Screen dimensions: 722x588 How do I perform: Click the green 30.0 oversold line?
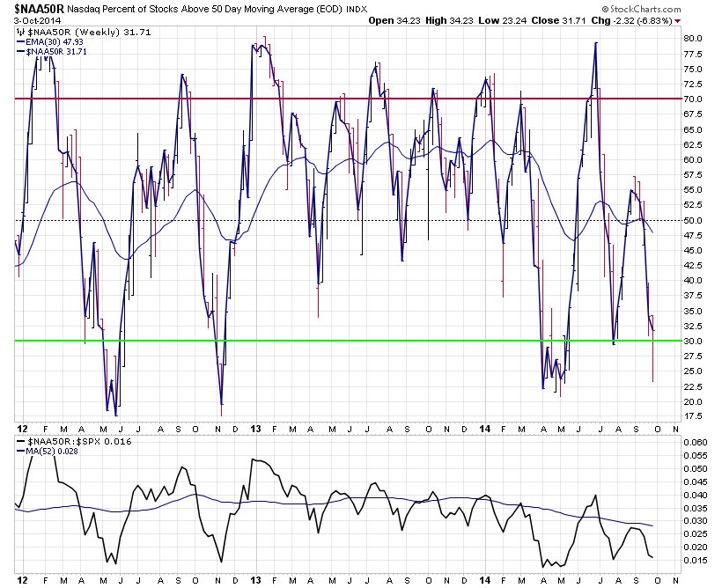coord(348,341)
